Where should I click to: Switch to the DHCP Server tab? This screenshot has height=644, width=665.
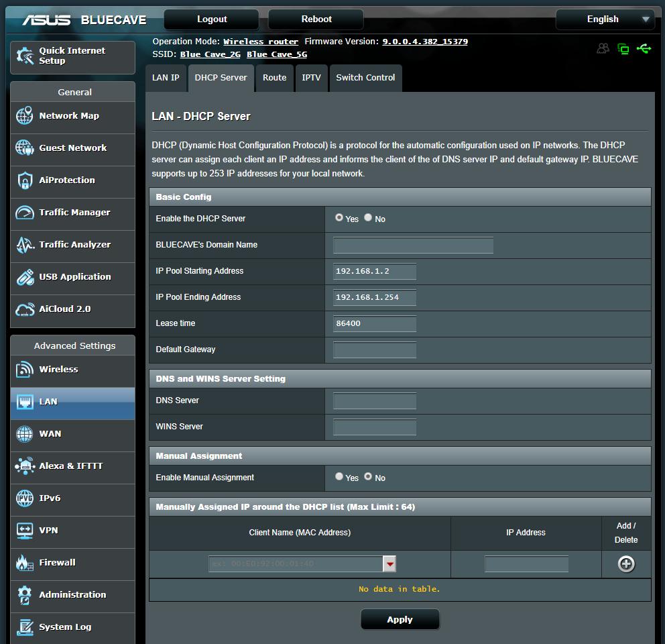click(x=221, y=78)
